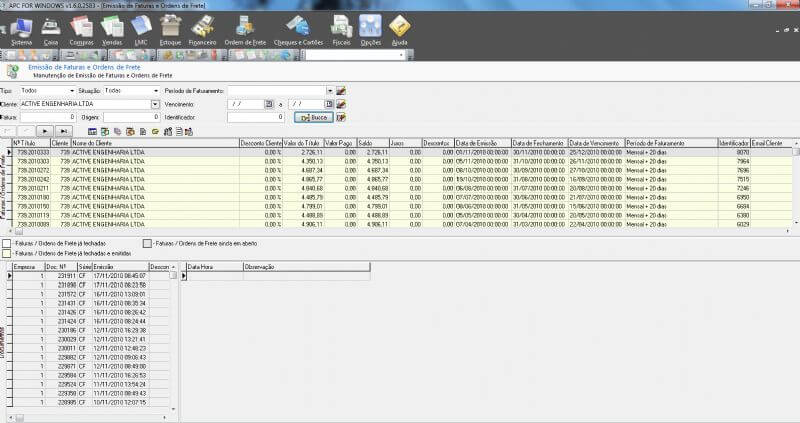Open the Sistema module

click(x=21, y=31)
